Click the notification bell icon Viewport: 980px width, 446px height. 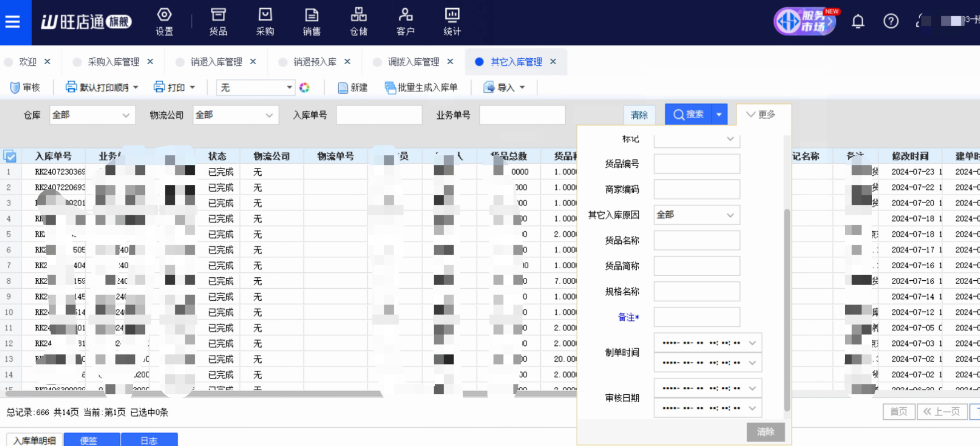coord(858,21)
